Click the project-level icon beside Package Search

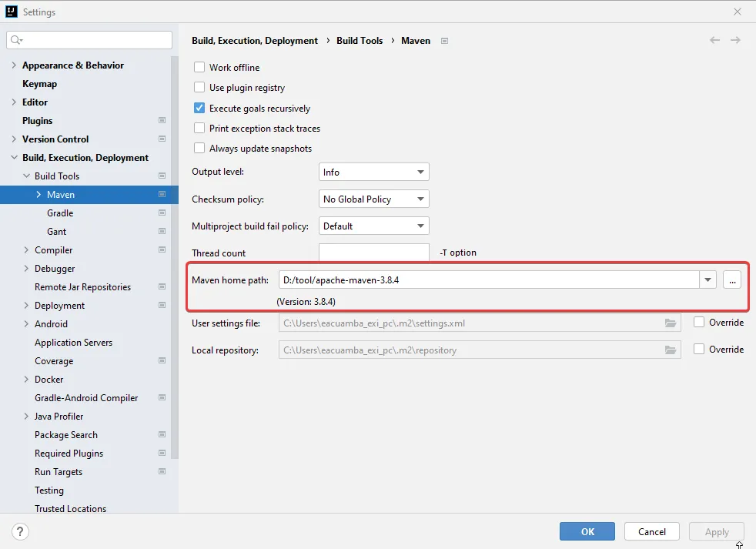click(162, 435)
